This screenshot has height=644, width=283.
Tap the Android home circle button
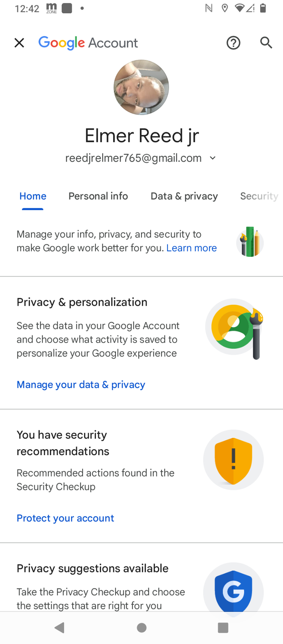pyautogui.click(x=141, y=628)
